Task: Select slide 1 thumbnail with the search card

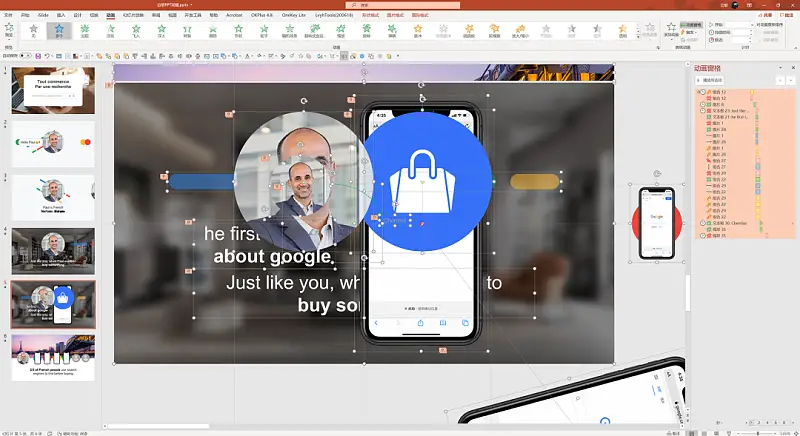Action: (x=53, y=90)
